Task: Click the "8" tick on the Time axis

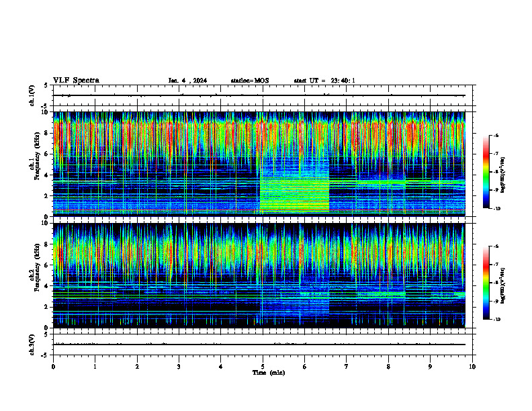Action: pos(388,367)
